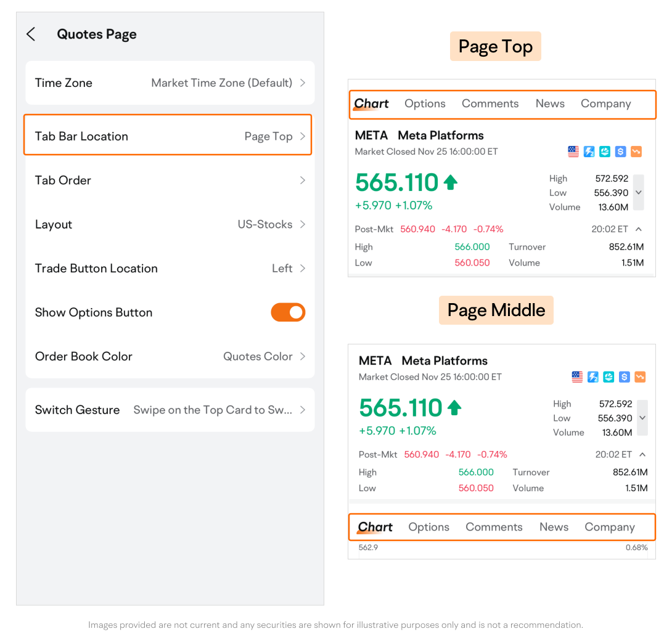Viewport: 672px width, 642px height.
Task: Select Comments tab in Page Top preview
Action: pyautogui.click(x=490, y=104)
